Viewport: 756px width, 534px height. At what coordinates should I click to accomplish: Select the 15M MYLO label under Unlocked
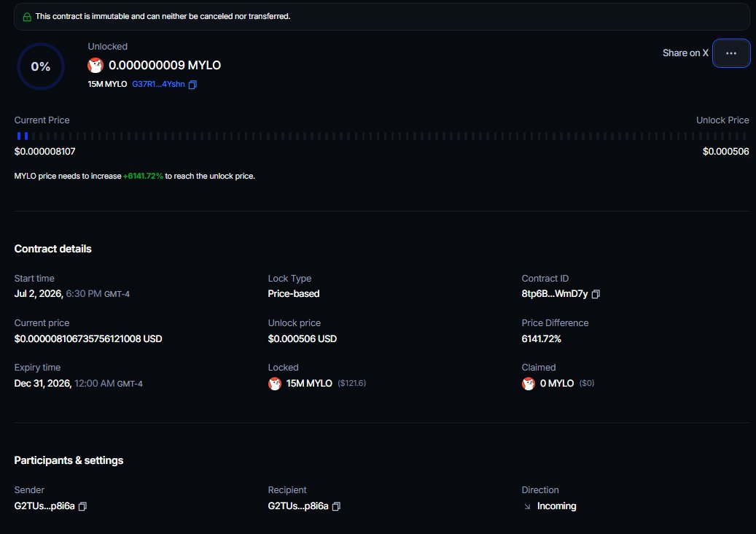[107, 84]
